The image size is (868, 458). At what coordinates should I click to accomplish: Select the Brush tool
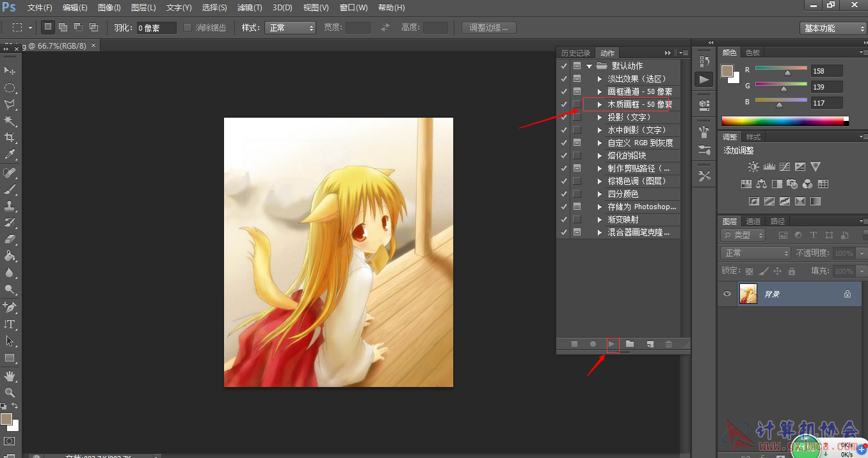tap(10, 190)
